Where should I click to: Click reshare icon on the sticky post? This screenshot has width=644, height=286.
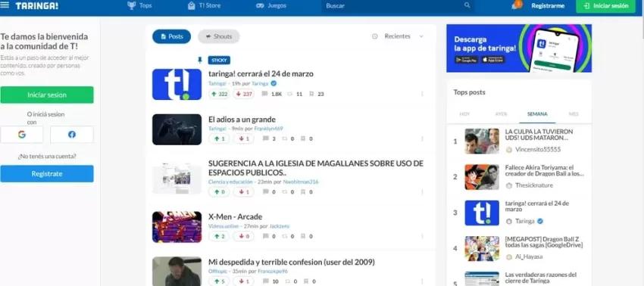click(x=289, y=94)
